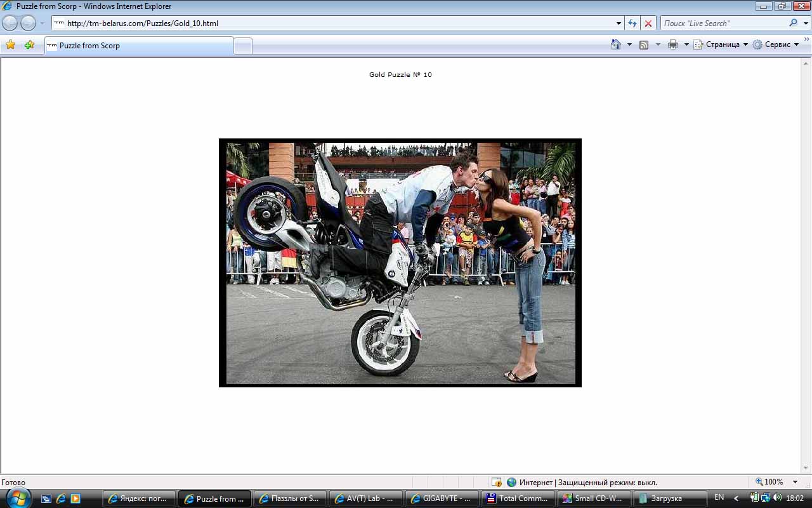
Task: Open the address bar history dropdown
Action: click(619, 23)
